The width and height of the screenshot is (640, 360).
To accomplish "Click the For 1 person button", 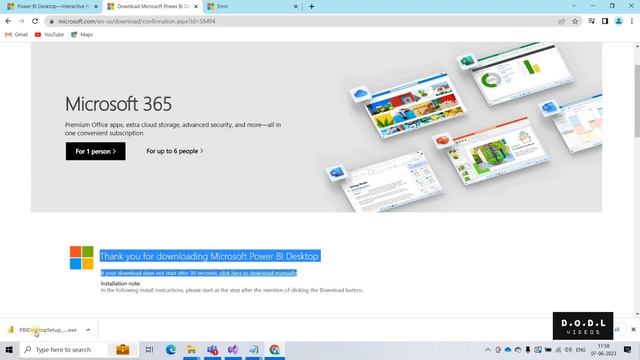I will [96, 151].
